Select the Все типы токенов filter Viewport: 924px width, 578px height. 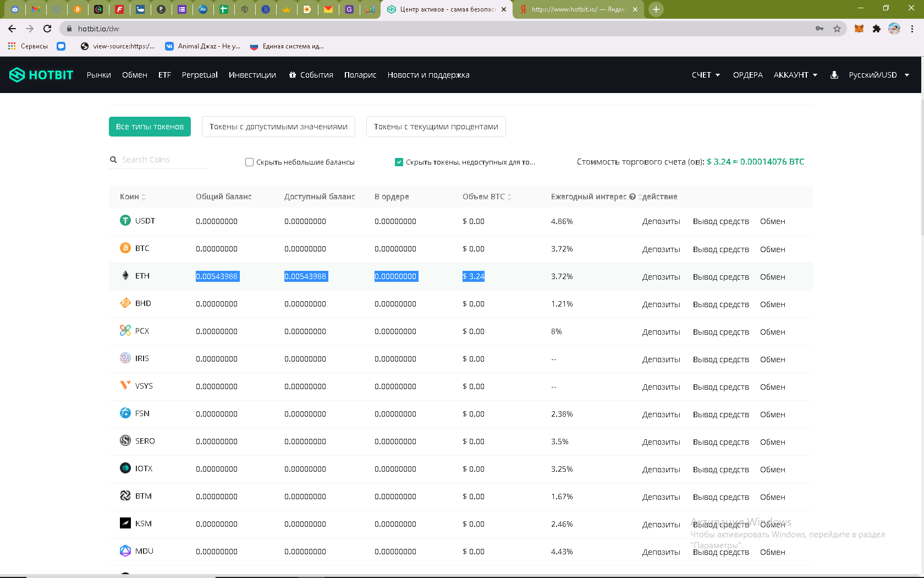tap(150, 127)
